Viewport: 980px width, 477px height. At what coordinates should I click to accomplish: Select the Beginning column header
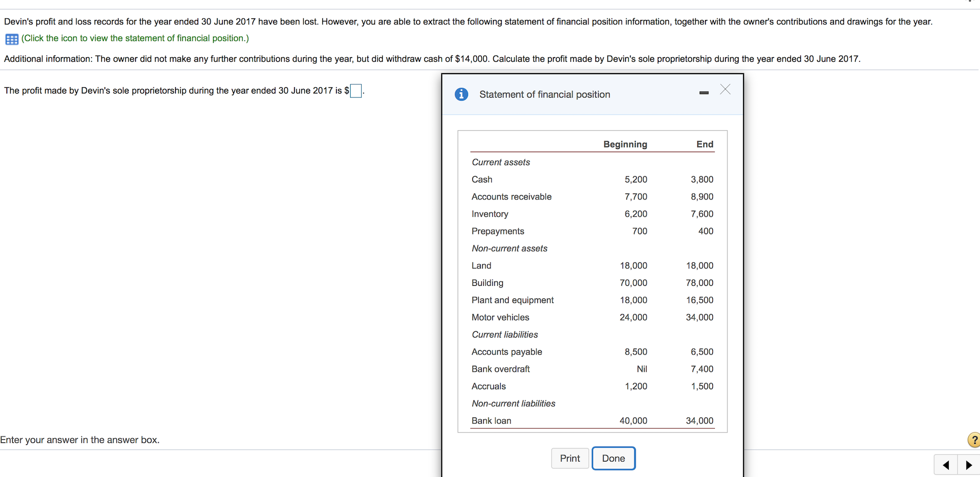(625, 144)
